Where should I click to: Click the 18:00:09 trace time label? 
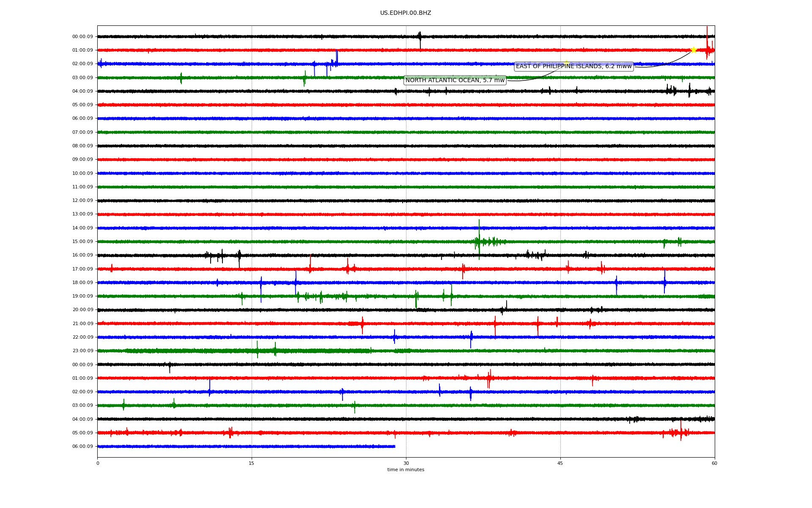point(82,283)
